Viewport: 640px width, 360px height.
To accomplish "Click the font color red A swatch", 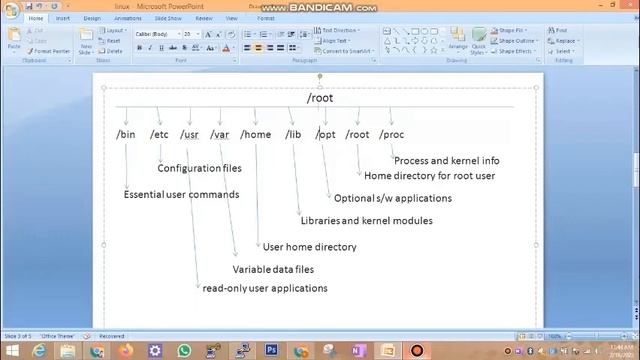I will click(x=226, y=48).
